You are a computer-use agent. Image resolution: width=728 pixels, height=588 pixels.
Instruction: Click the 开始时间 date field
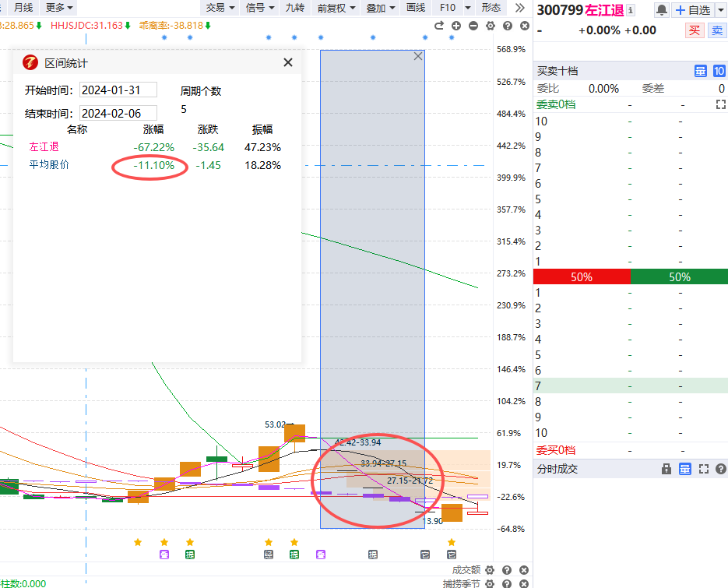(x=118, y=90)
